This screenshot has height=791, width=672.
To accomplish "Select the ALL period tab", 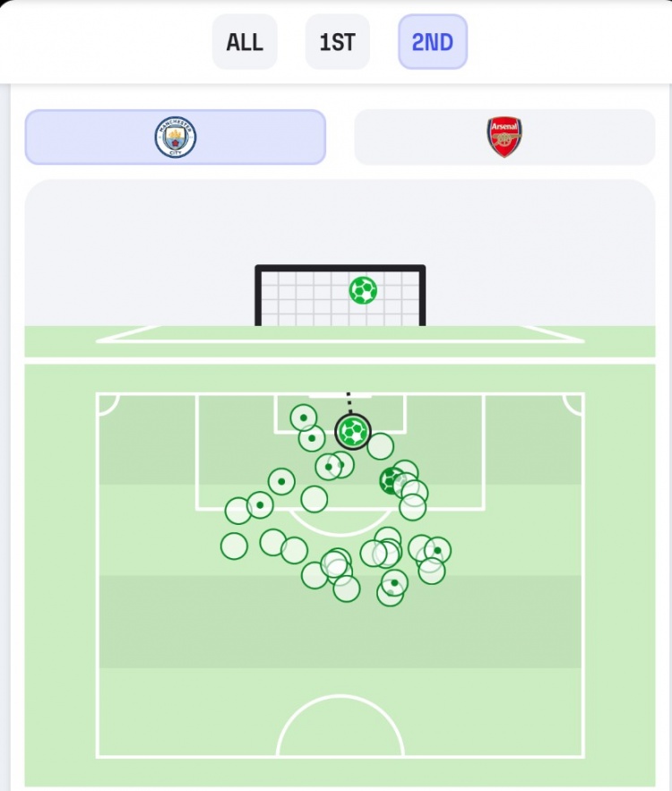I will 245,42.
